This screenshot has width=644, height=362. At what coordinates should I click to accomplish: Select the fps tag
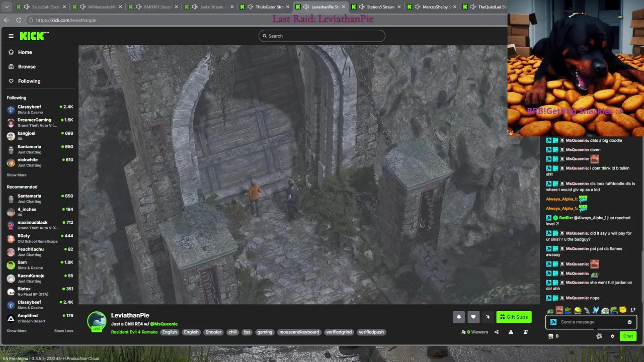pyautogui.click(x=247, y=332)
